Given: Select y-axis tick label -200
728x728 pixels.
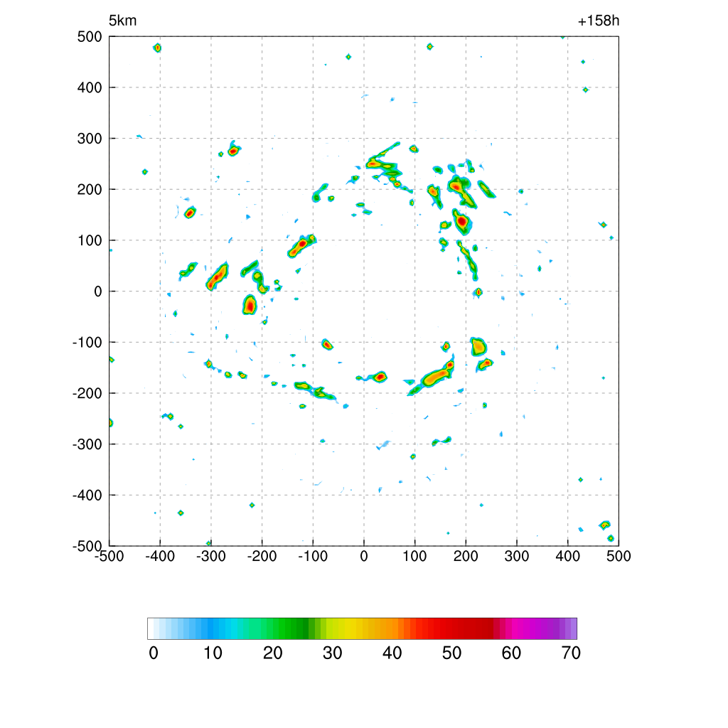Looking at the screenshot, I should click(87, 393).
